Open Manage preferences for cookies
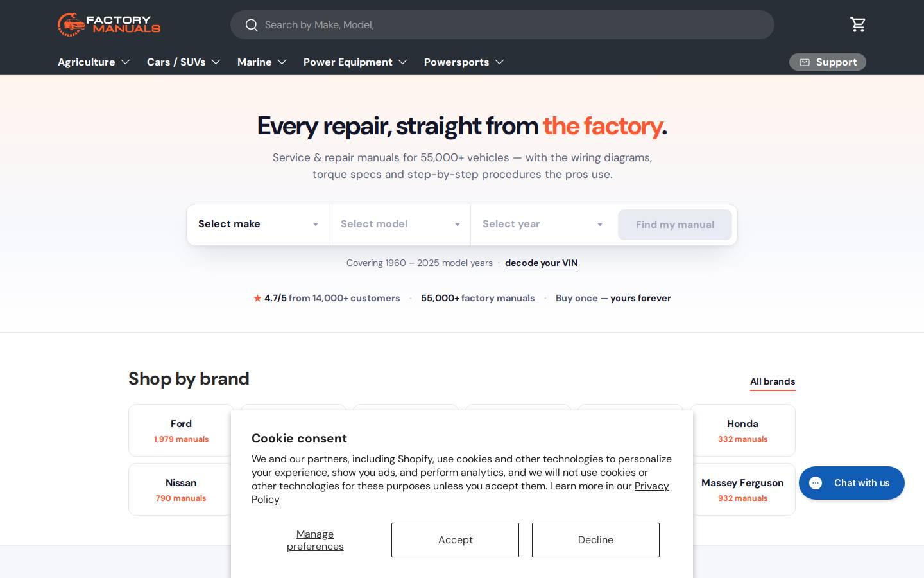 pos(315,540)
